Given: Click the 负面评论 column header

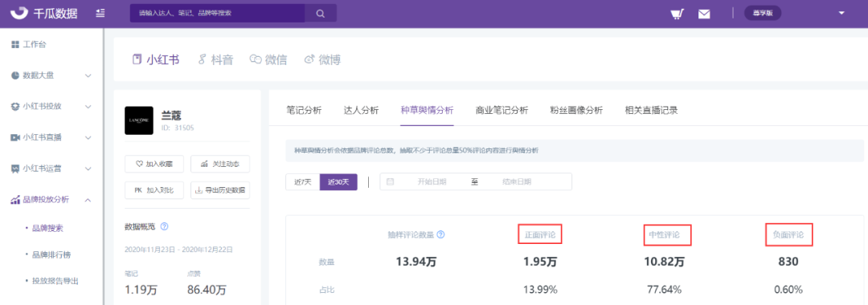Looking at the screenshot, I should click(x=789, y=235).
